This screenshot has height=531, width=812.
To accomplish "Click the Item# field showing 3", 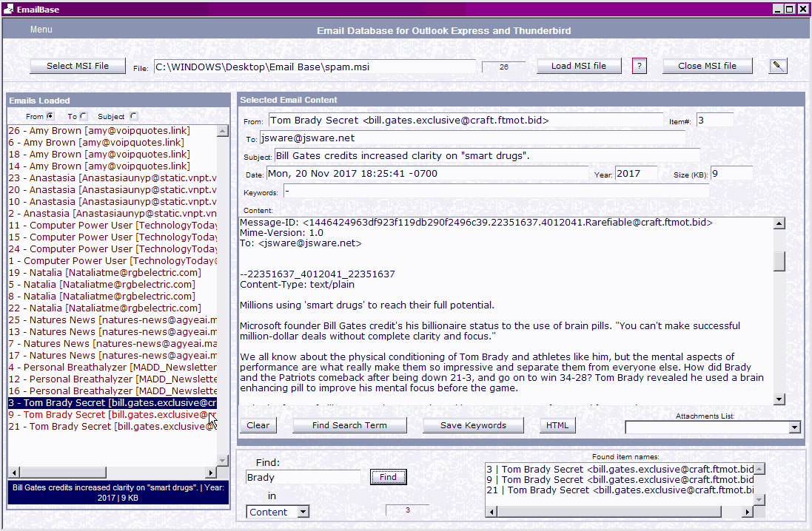I will click(714, 120).
